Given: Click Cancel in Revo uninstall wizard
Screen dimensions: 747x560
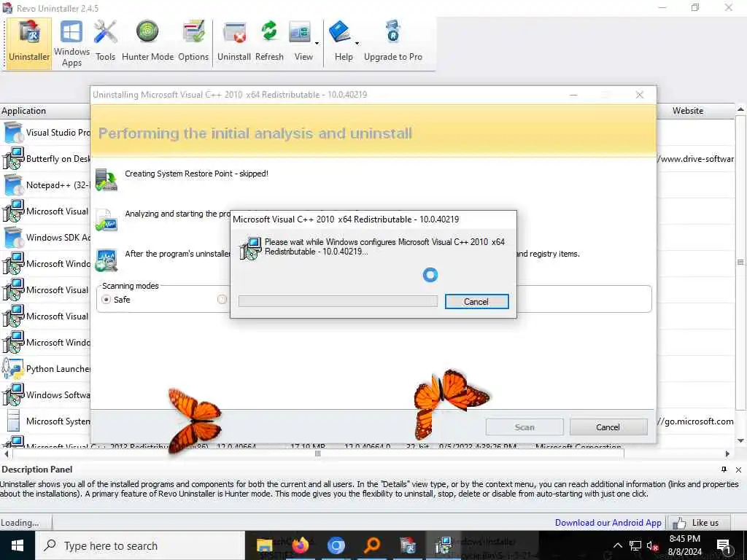Looking at the screenshot, I should click(x=608, y=427).
